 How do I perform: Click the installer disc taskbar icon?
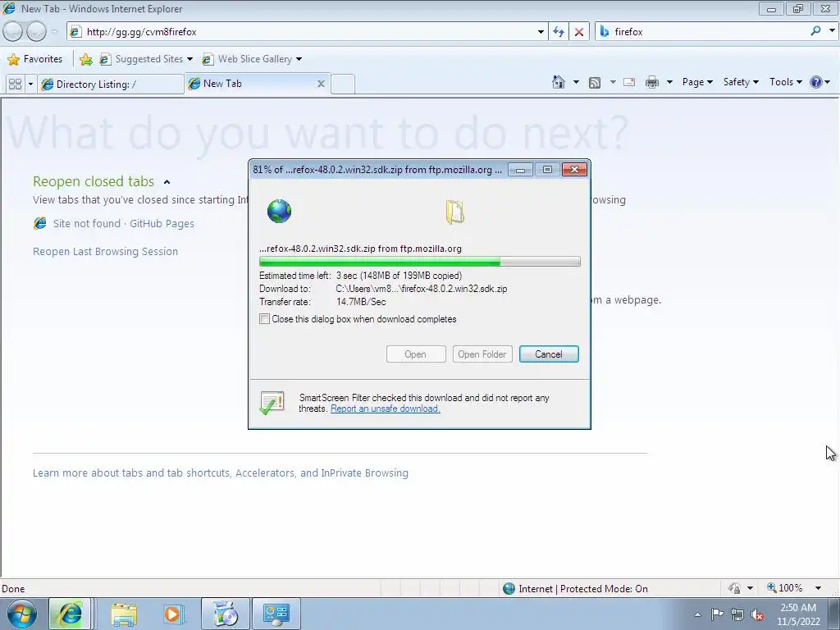coord(226,614)
